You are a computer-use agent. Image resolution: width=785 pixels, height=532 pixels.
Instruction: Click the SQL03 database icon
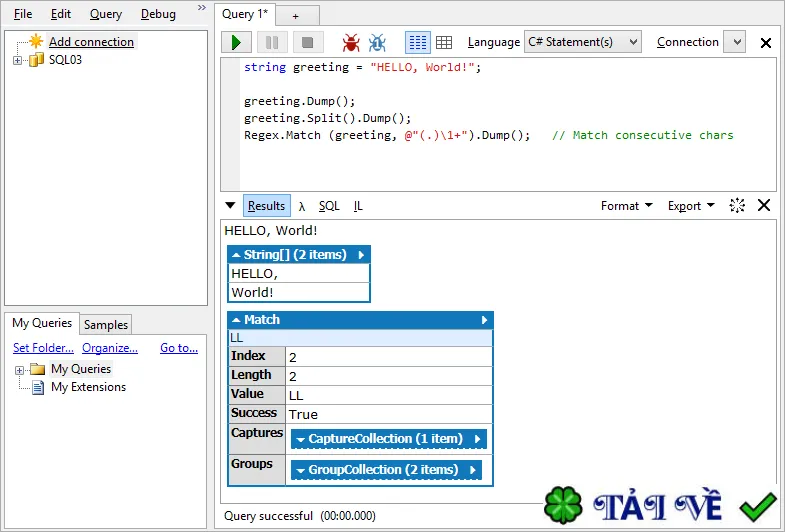point(36,60)
